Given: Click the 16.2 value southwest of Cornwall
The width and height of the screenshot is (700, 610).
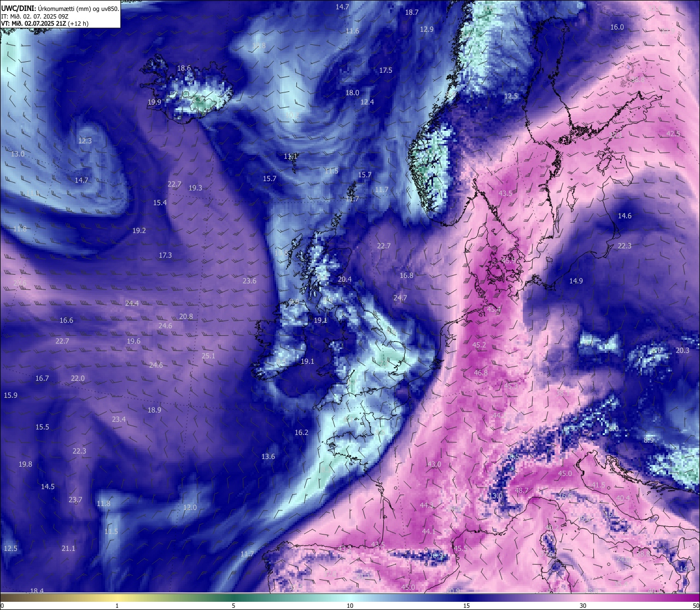Looking at the screenshot, I should point(301,433).
